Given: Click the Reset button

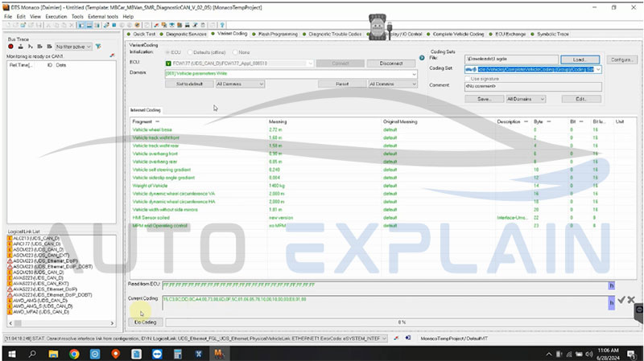Looking at the screenshot, I should point(342,84).
